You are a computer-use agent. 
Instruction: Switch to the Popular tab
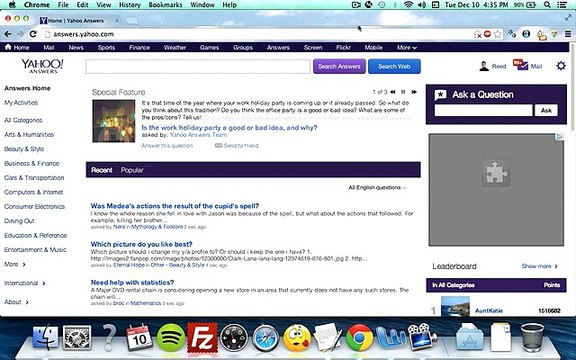tap(132, 170)
